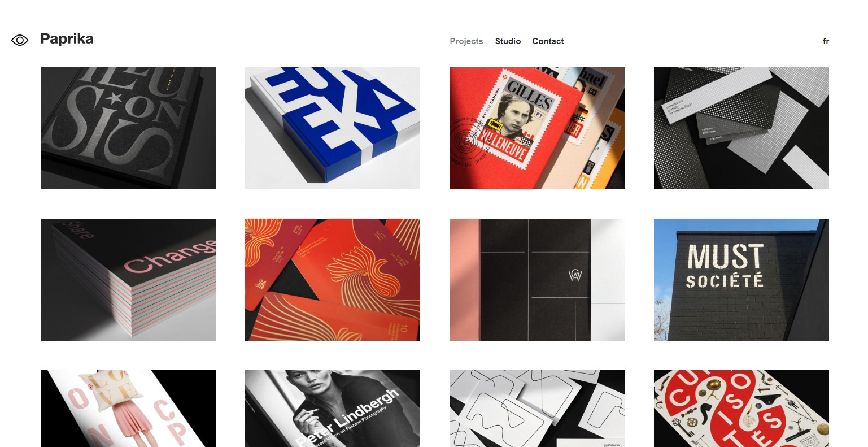Open the pink-edged Change book stack project
The width and height of the screenshot is (868, 447).
[129, 280]
